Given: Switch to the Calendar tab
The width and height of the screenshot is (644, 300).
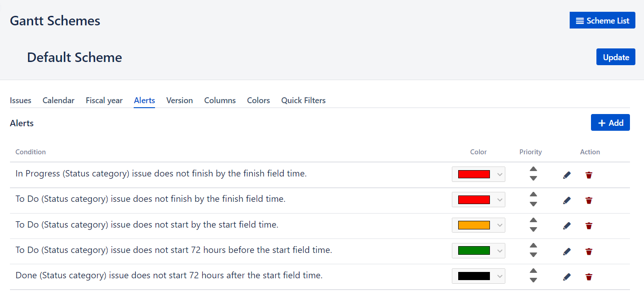Looking at the screenshot, I should (58, 100).
